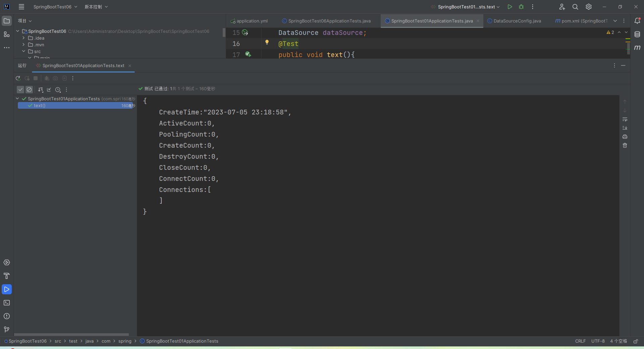This screenshot has width=644, height=349.
Task: Click the lightbulb intention action on line 16
Action: [x=267, y=42]
